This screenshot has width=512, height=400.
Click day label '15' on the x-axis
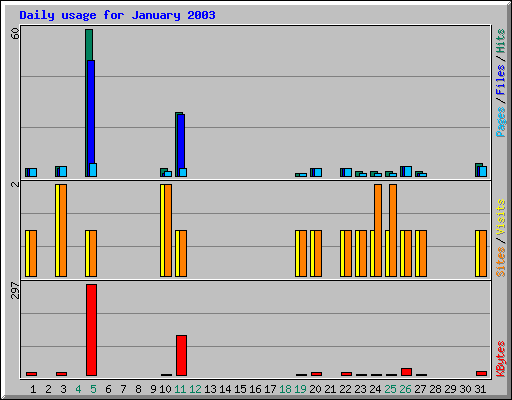[240, 389]
